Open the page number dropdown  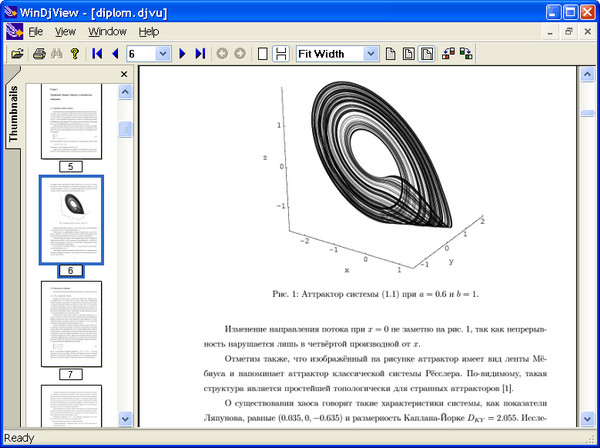[163, 53]
